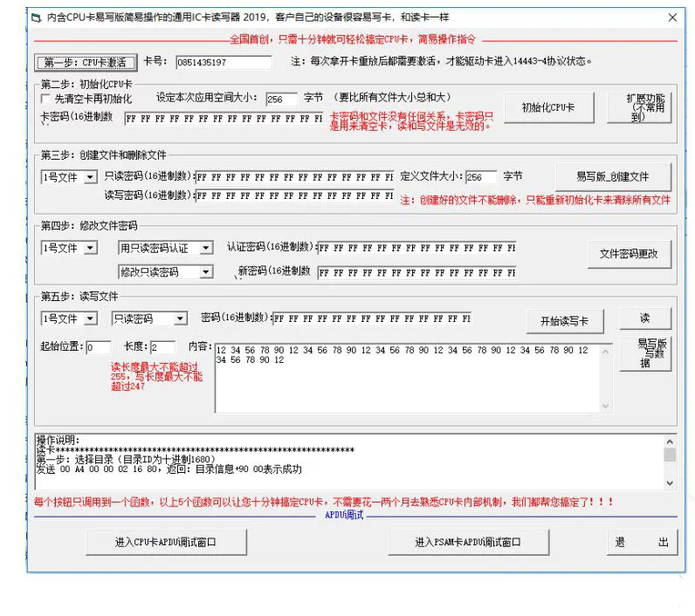Click the '卡密码和文件没有任何关系' red note

411,121
